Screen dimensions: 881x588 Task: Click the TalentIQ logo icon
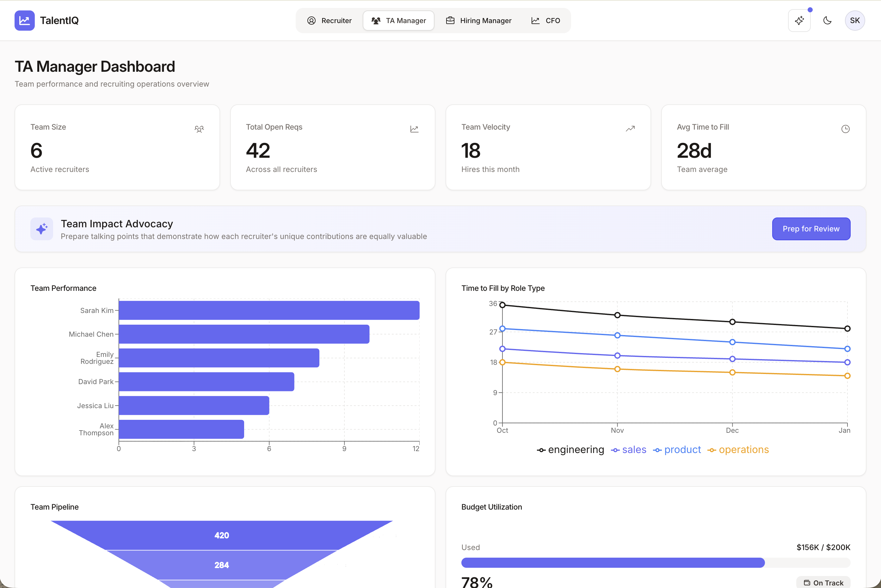24,21
